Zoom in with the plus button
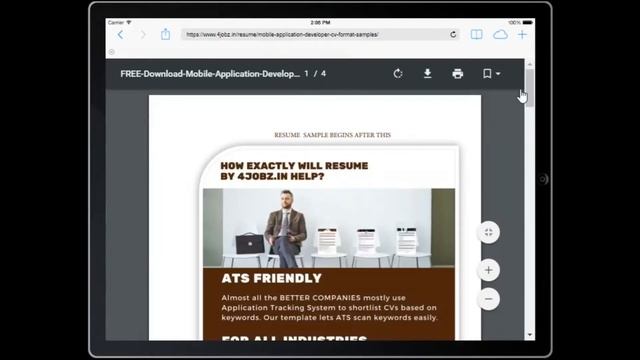Viewport: 640px width, 360px height. (489, 270)
